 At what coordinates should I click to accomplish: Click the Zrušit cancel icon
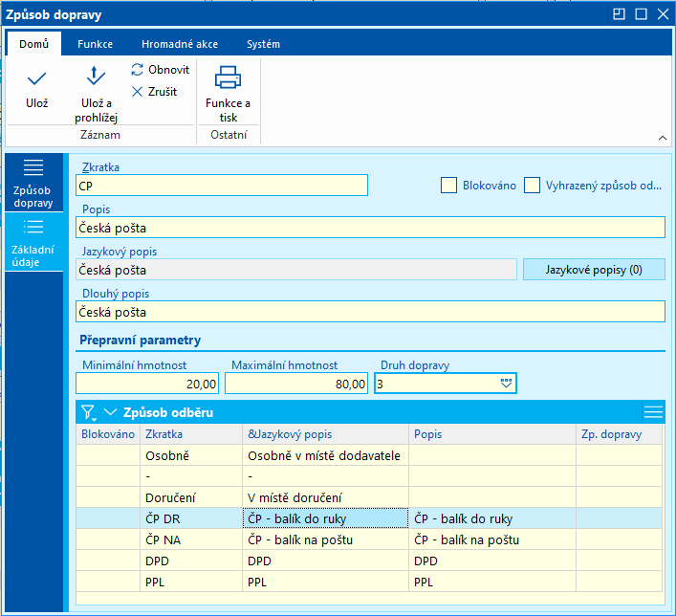[x=138, y=92]
